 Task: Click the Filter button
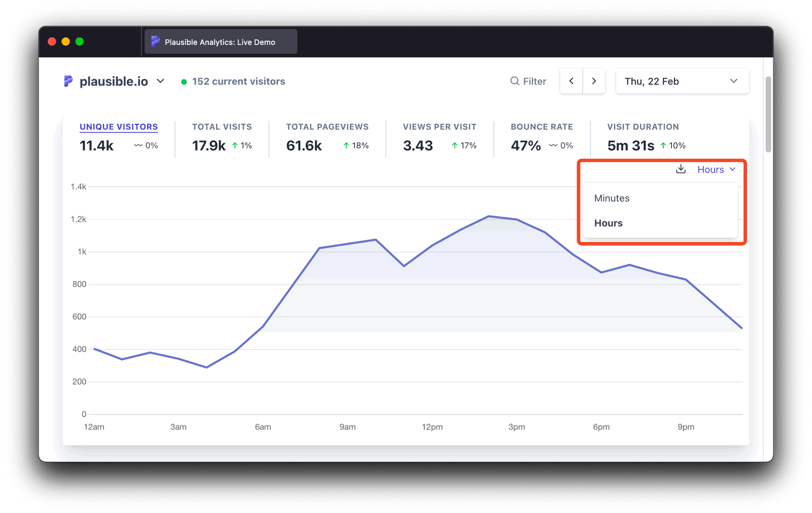point(528,81)
